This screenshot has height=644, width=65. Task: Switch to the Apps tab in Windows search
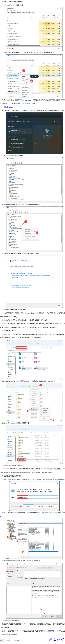click(13, 122)
